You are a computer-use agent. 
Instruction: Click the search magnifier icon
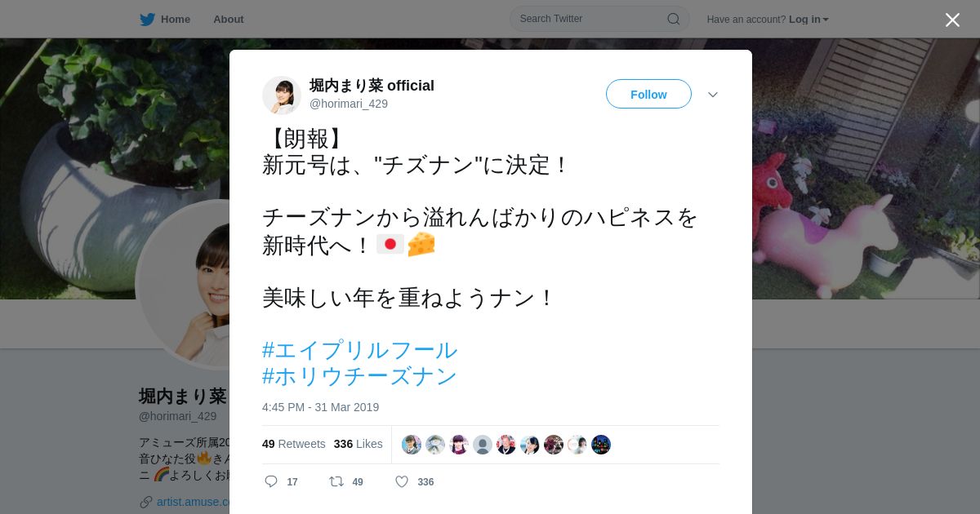tap(674, 19)
